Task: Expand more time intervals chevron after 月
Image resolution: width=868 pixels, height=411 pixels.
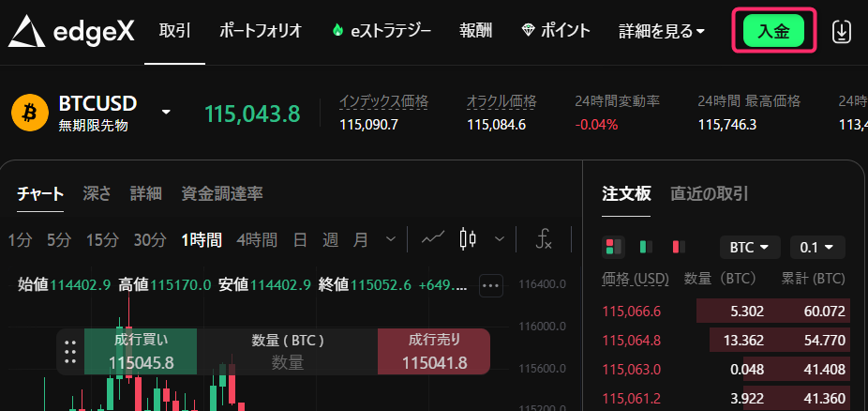Action: point(390,239)
